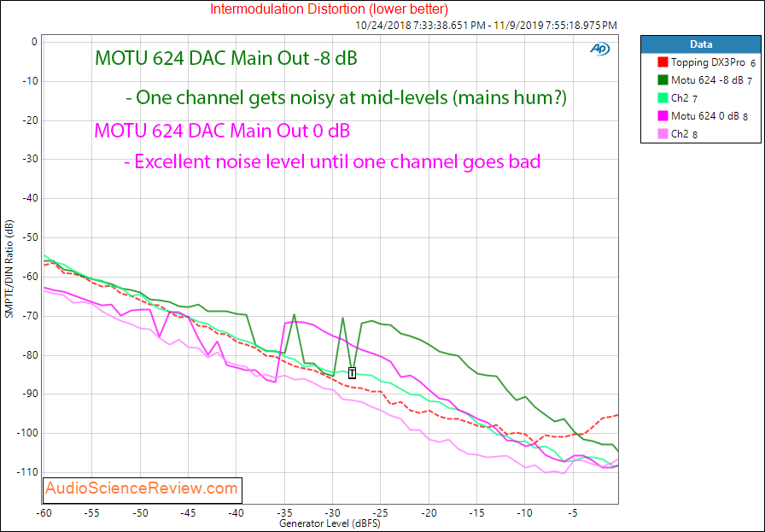The width and height of the screenshot is (765, 532).
Task: Click the -80 tick on the SMPTE/DIN axis
Action: tap(30, 355)
